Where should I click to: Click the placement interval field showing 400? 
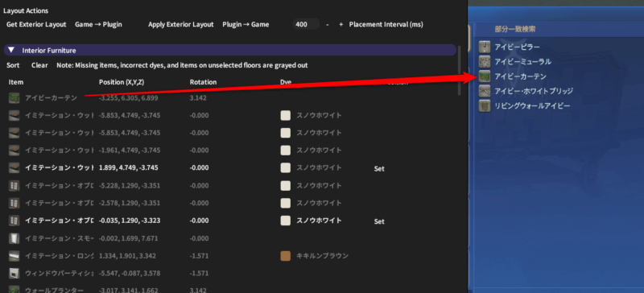point(306,24)
